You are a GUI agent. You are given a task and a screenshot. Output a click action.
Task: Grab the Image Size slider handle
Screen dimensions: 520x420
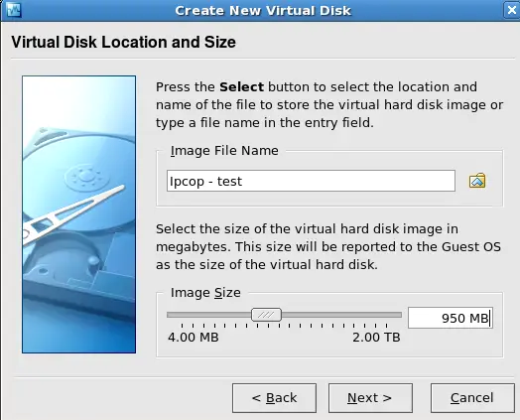click(266, 315)
